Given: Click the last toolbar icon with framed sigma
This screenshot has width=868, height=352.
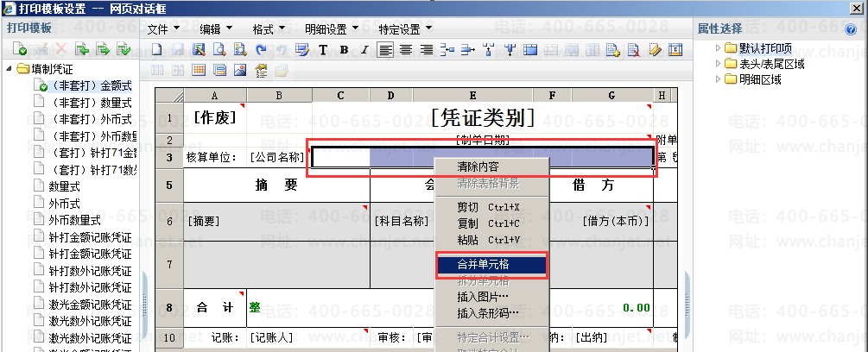Looking at the screenshot, I should (675, 50).
